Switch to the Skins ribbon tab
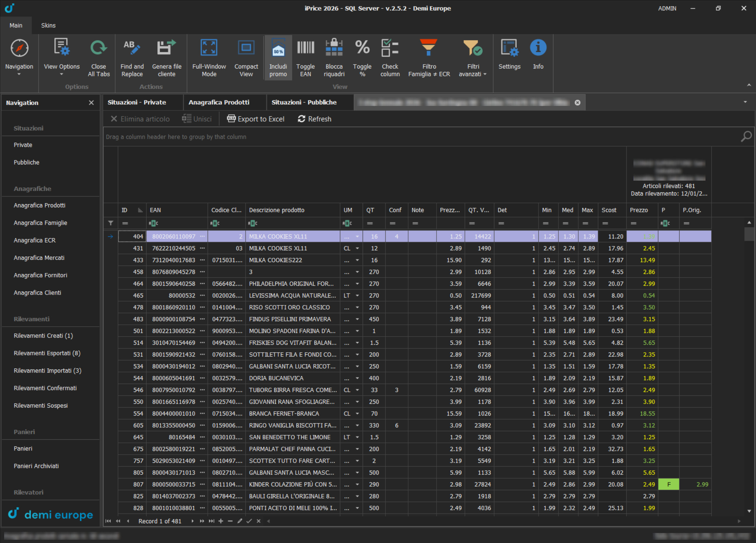 tap(48, 25)
